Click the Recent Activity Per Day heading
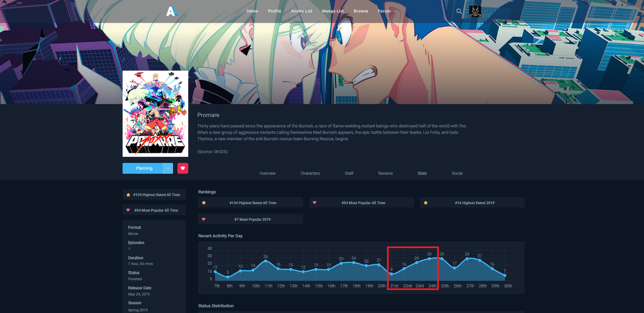Screen dimensions: 644x313 (220, 236)
